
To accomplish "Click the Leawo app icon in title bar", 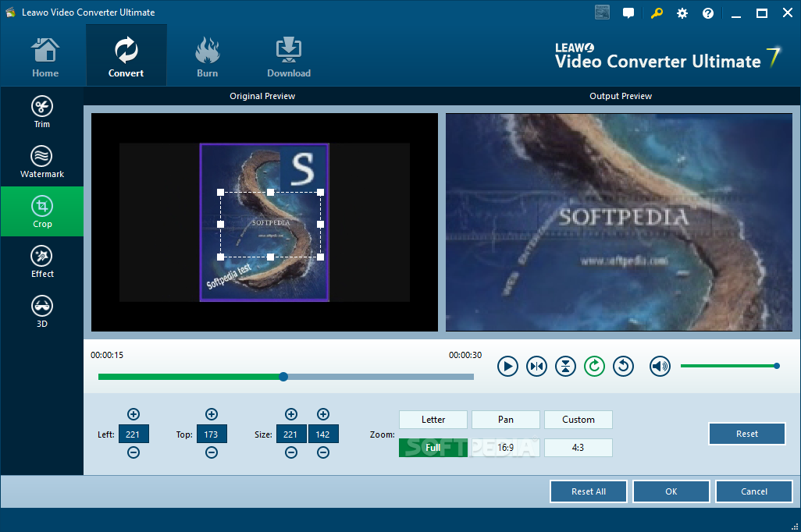I will point(11,12).
